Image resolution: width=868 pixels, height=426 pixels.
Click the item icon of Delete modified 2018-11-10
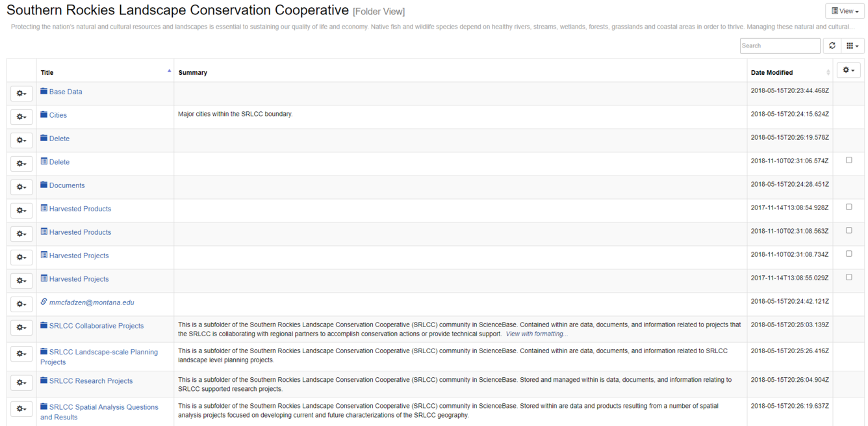point(44,162)
